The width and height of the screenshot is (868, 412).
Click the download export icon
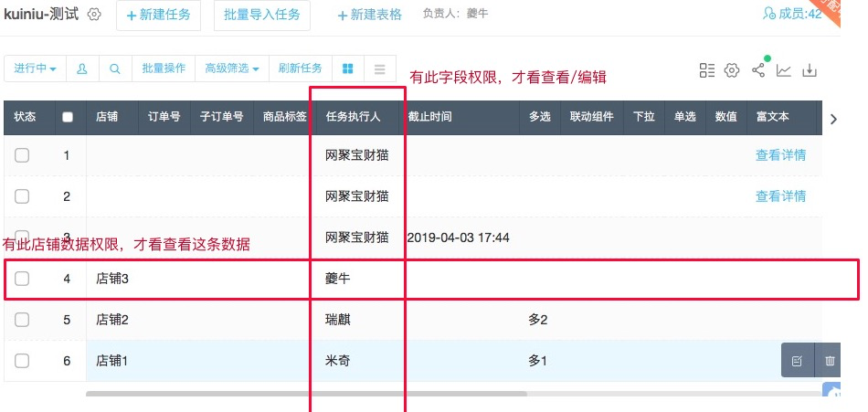tap(810, 70)
